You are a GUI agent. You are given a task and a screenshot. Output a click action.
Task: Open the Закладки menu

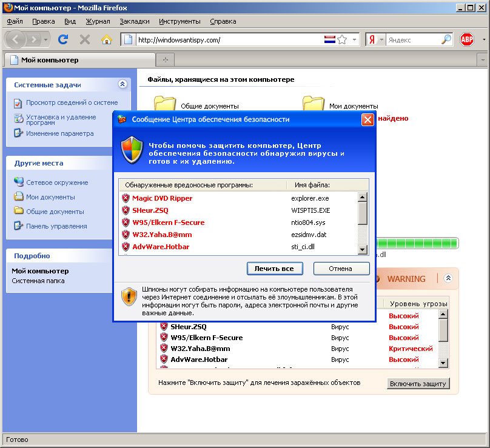click(x=135, y=22)
